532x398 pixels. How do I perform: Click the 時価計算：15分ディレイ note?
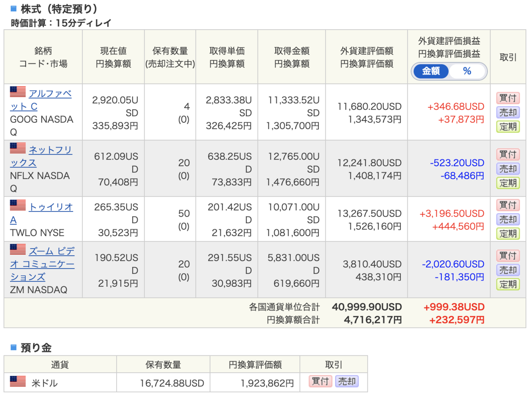point(61,23)
